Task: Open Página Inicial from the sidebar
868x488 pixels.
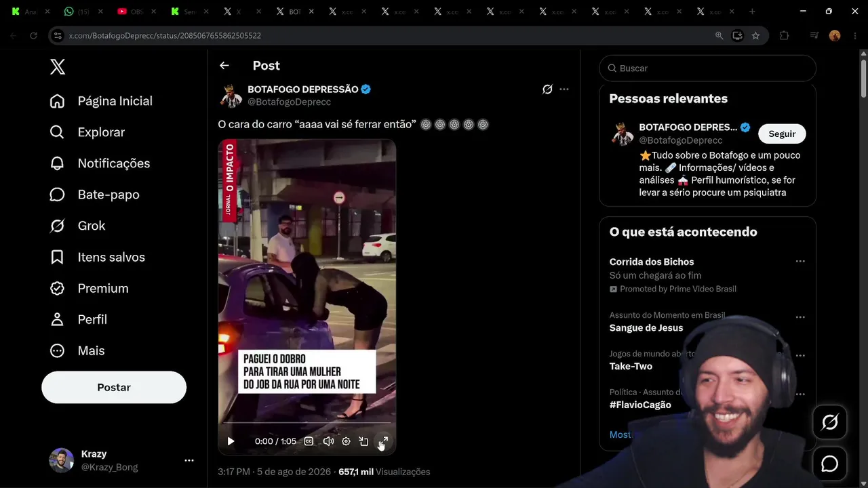Action: click(101, 101)
